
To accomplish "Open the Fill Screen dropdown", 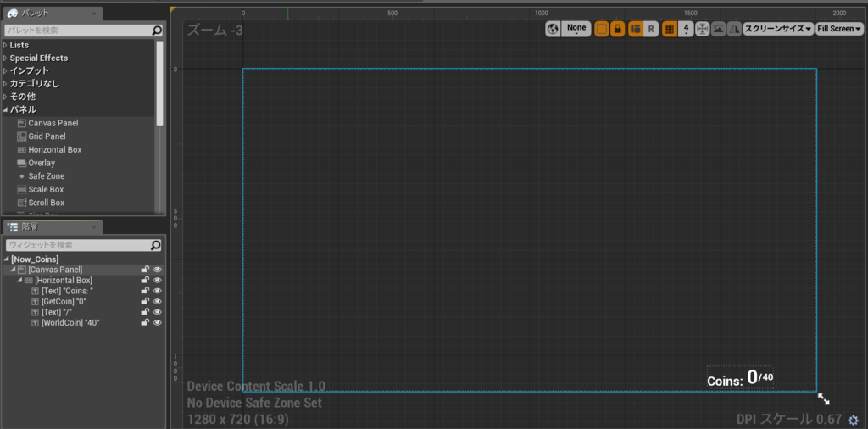I will pyautogui.click(x=839, y=29).
